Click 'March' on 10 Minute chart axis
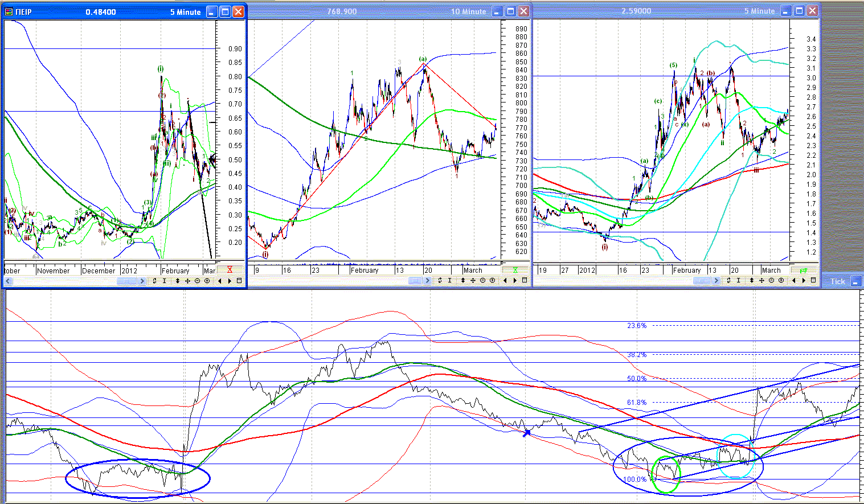Viewport: 864px width, 504px height. tap(473, 271)
